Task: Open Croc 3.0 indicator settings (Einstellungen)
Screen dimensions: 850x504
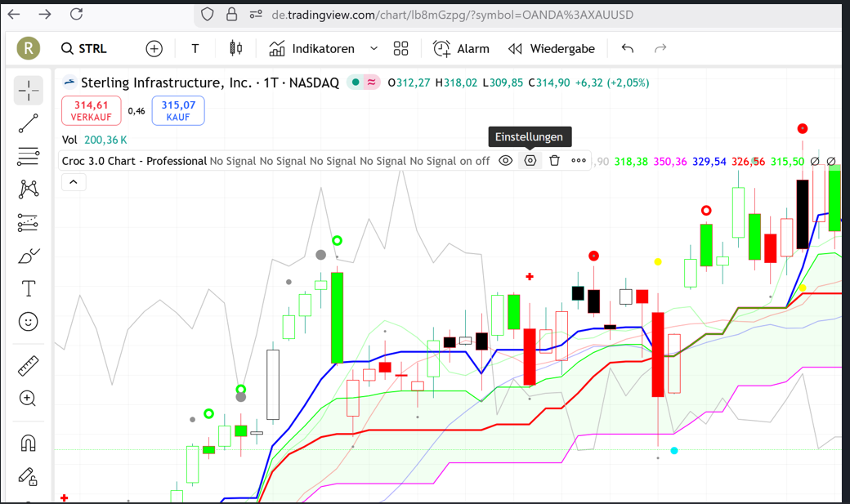Action: point(530,161)
